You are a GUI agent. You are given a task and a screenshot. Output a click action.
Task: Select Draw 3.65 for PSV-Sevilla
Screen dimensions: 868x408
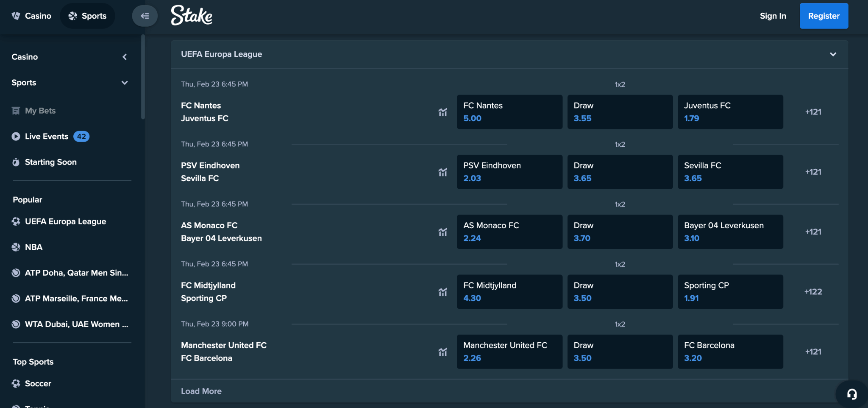click(620, 172)
